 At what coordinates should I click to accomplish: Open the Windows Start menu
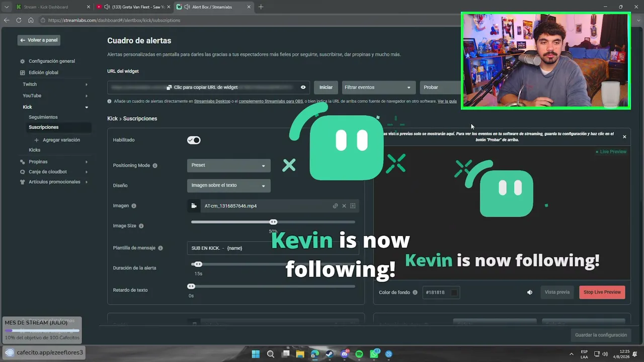point(256,354)
